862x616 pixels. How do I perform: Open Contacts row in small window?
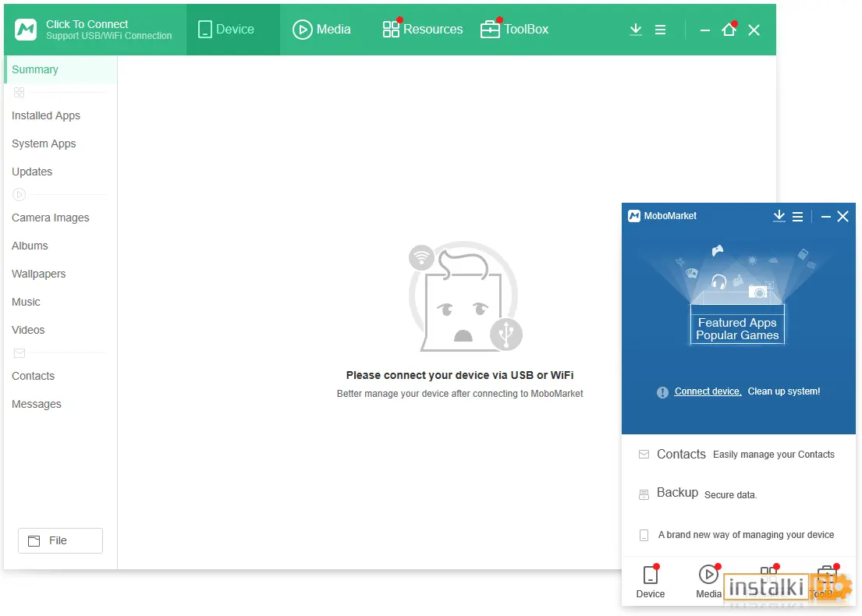[x=738, y=455]
